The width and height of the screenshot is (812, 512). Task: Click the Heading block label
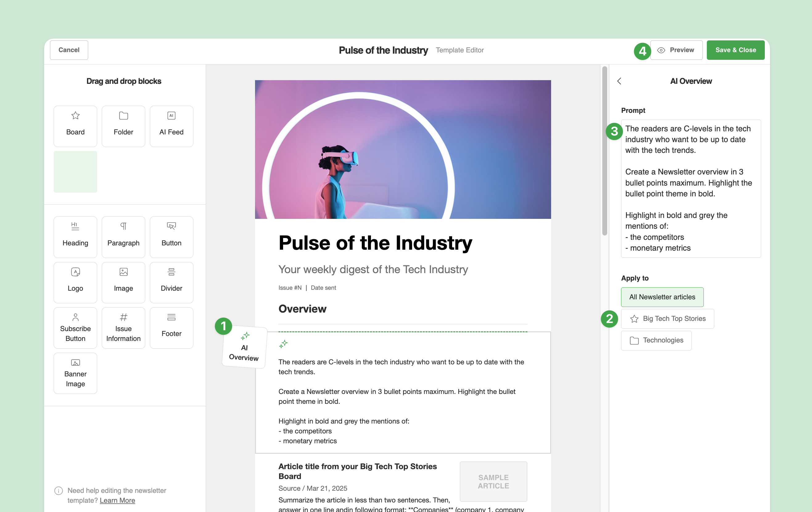[75, 243]
